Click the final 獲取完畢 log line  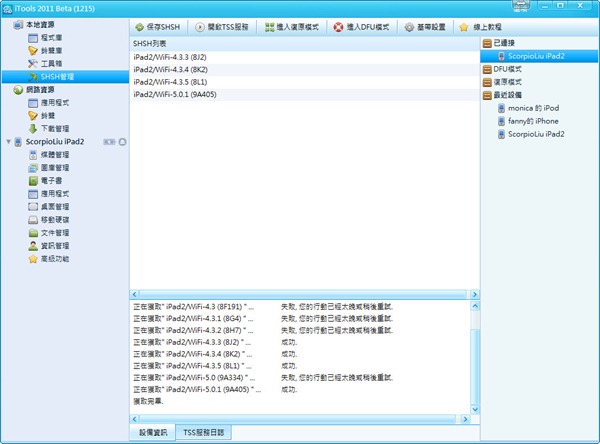[x=148, y=402]
